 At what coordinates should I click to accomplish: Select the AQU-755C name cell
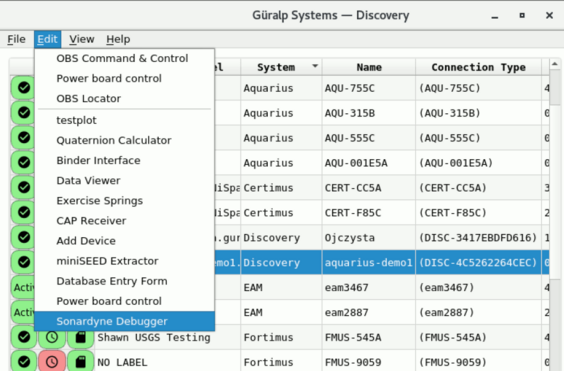click(369, 88)
